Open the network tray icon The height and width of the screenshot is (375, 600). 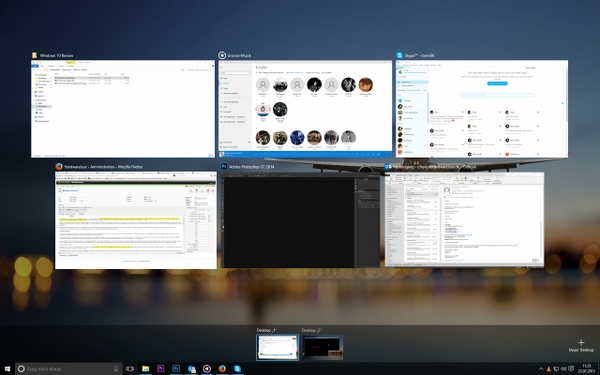556,369
